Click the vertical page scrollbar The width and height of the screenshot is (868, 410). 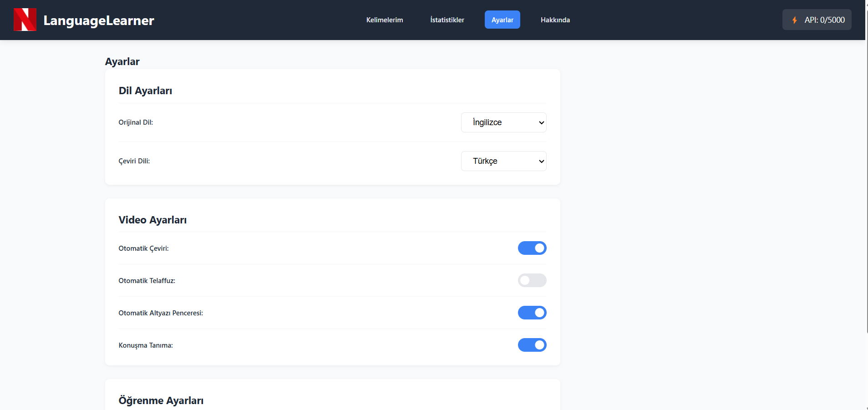click(866, 182)
